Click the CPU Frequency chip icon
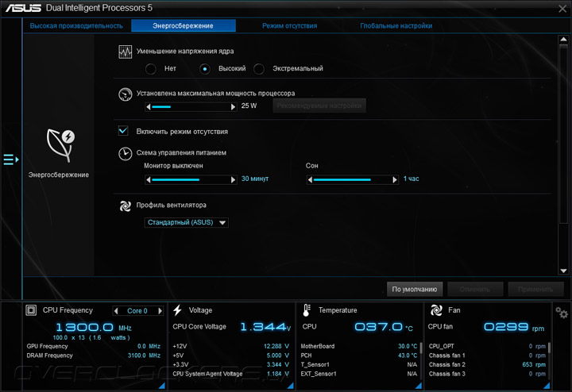572x392 pixels. (x=31, y=310)
